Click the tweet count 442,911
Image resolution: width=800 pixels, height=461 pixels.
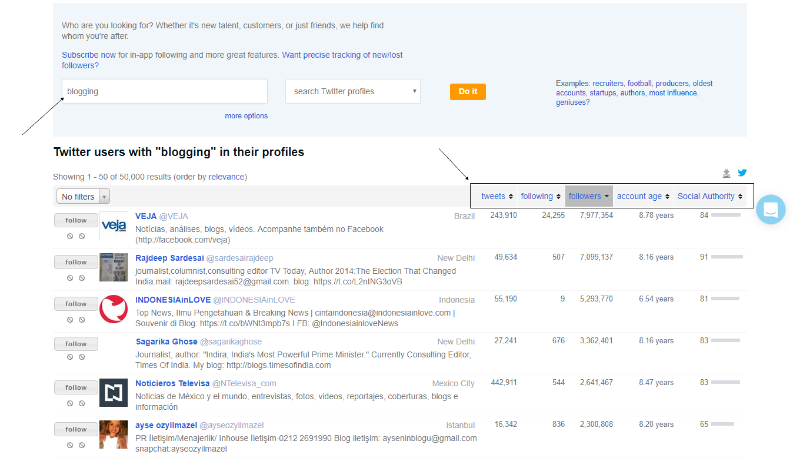pos(504,382)
